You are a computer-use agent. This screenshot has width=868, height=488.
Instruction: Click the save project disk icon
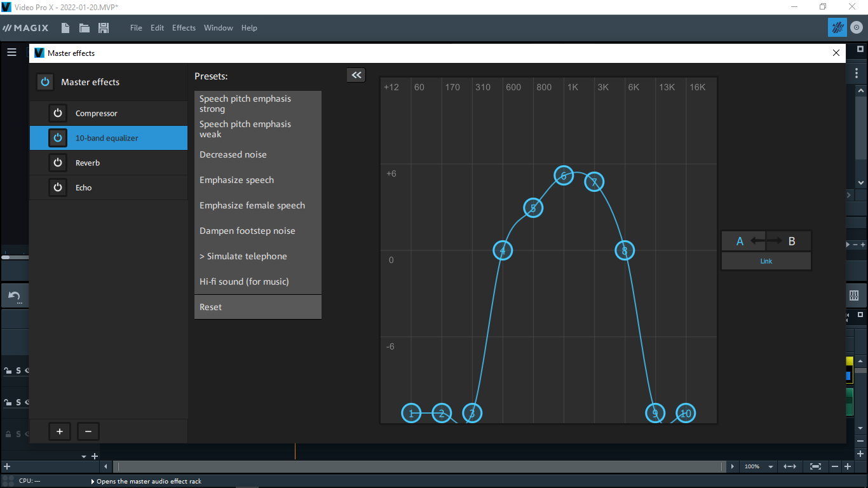pos(104,28)
